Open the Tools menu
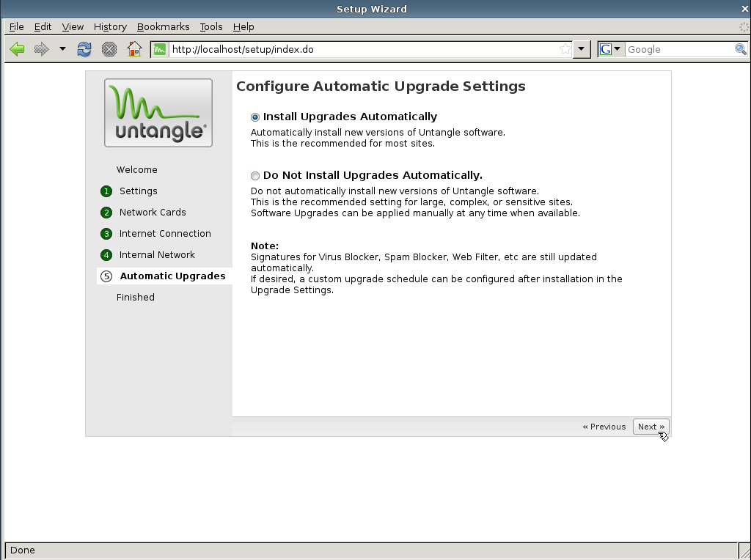This screenshot has width=751, height=560. click(211, 27)
